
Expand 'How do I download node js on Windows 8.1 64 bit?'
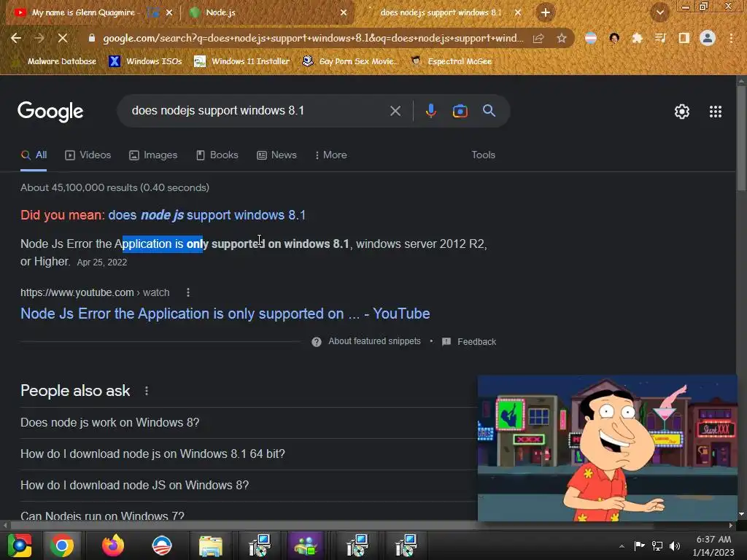click(248, 454)
